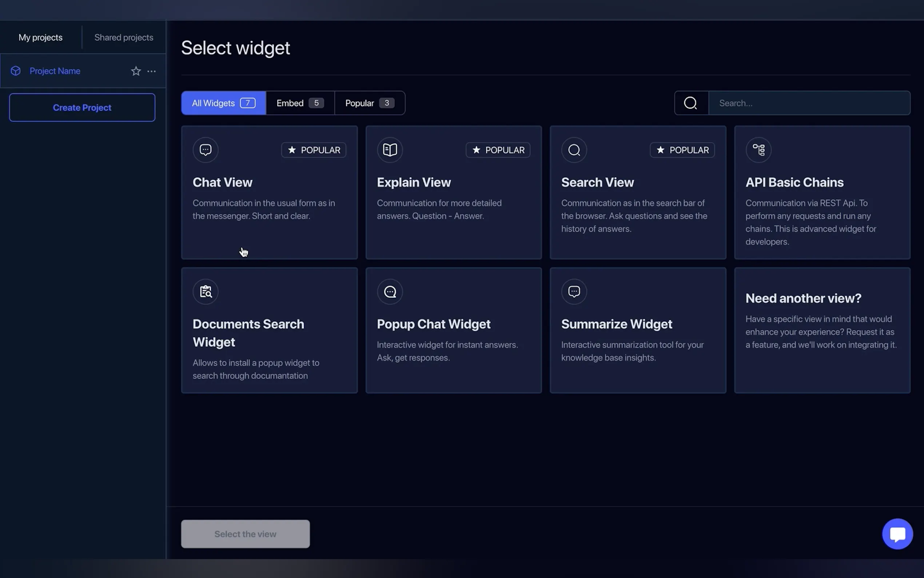Click the magnifier icon beside the search field
This screenshot has width=924, height=578.
tap(690, 103)
